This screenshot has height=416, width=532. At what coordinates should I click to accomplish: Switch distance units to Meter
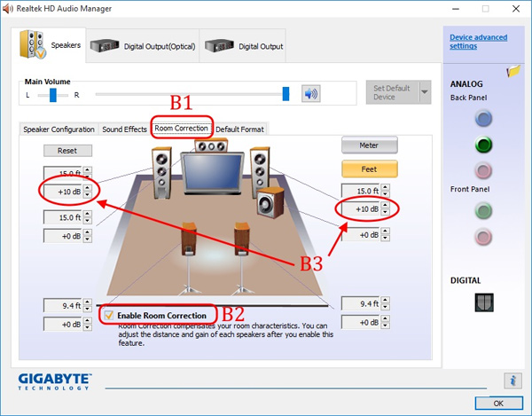(x=369, y=145)
